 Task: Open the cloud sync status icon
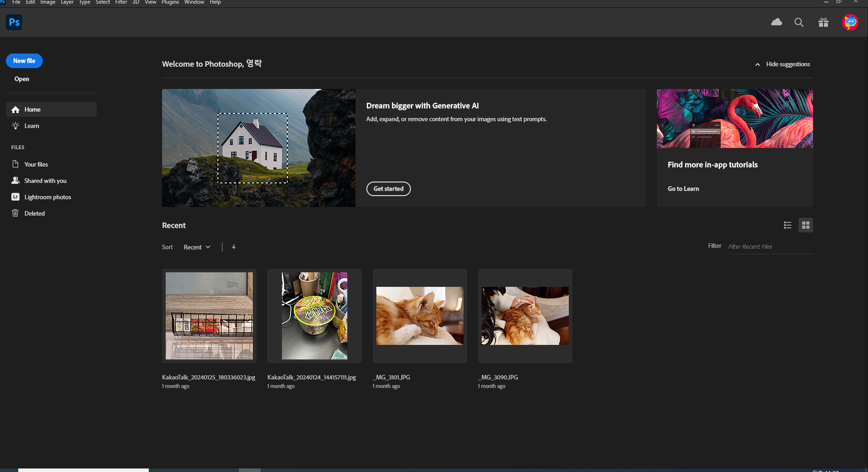(x=777, y=22)
